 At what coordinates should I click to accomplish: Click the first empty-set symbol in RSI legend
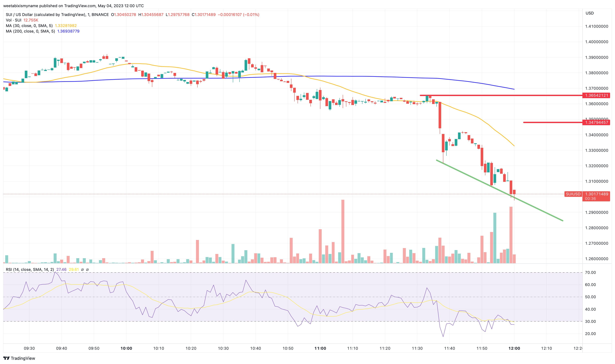(x=82, y=270)
